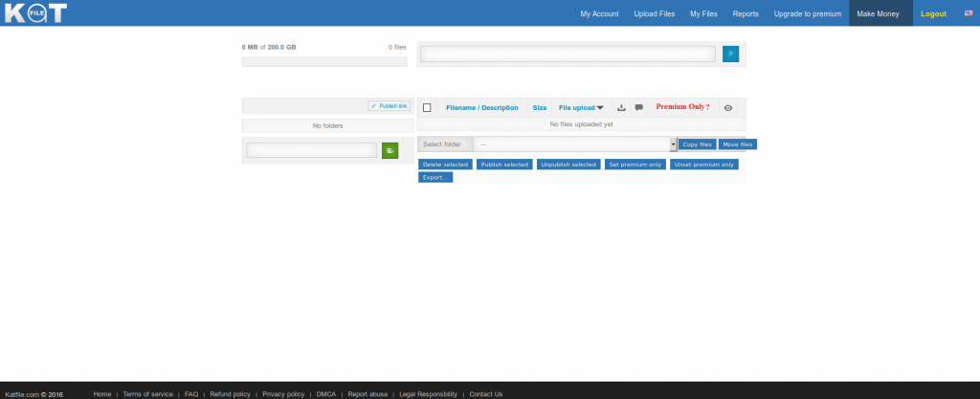Toggle the select all files checkbox

[427, 108]
